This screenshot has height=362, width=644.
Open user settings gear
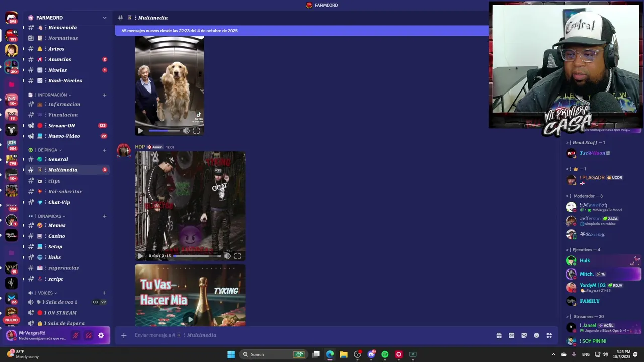[x=101, y=335]
